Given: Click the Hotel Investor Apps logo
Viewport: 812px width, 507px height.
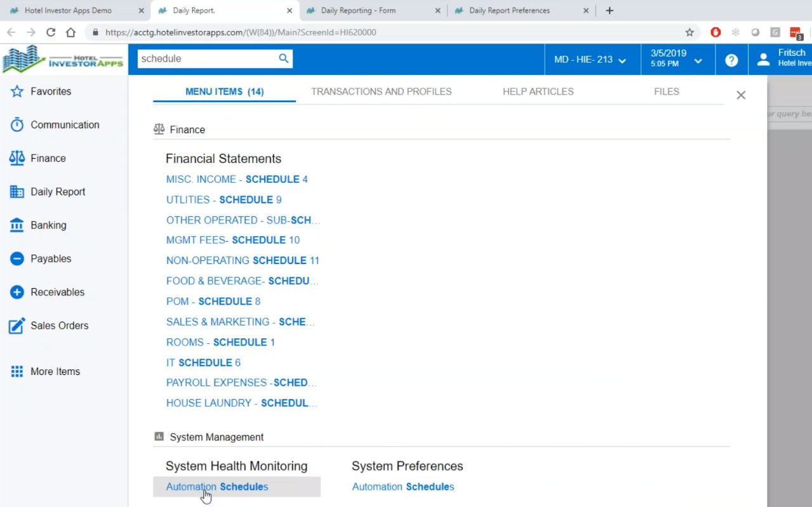Looking at the screenshot, I should 63,59.
